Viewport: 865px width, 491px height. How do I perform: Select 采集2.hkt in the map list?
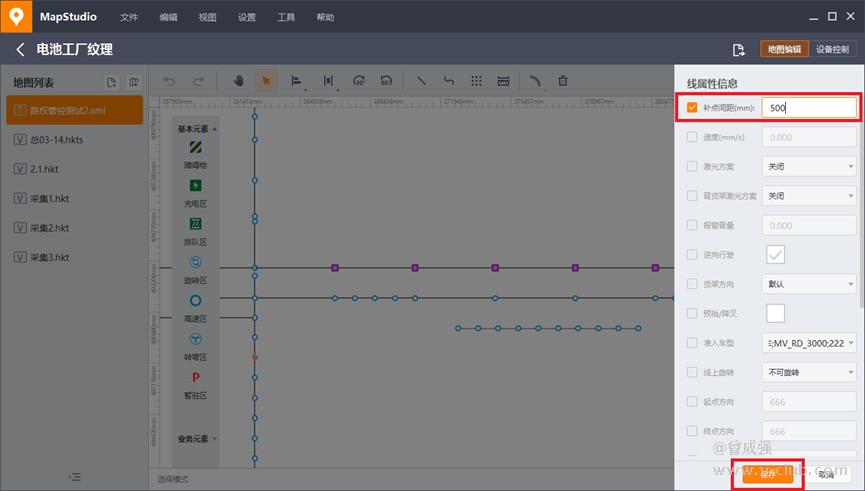[74, 228]
